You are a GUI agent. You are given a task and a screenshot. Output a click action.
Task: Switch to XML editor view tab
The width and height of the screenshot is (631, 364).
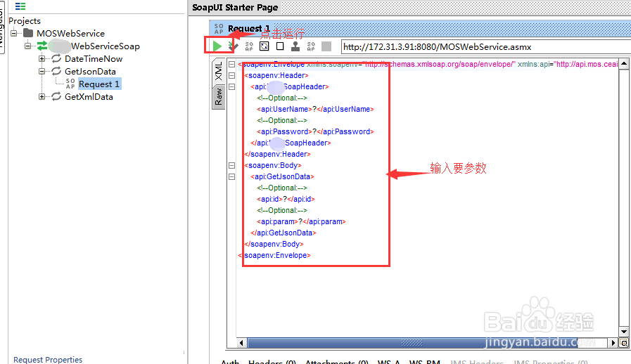(x=219, y=71)
